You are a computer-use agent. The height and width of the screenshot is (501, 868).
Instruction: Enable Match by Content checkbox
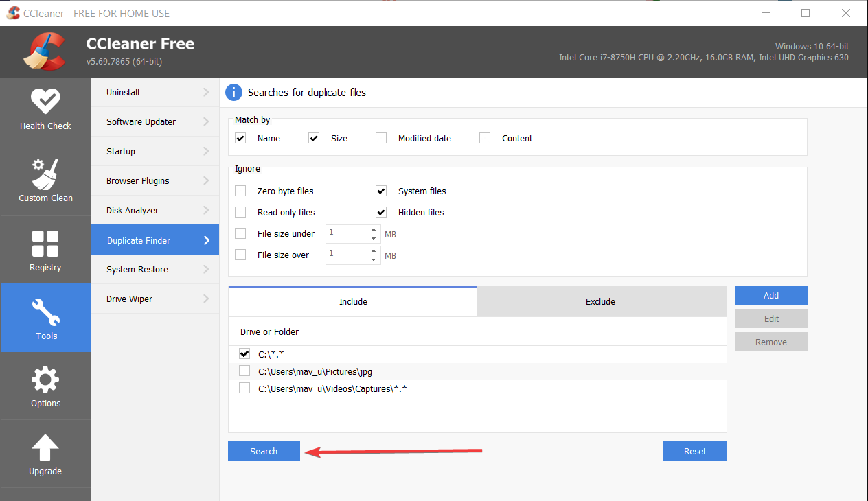coord(485,138)
